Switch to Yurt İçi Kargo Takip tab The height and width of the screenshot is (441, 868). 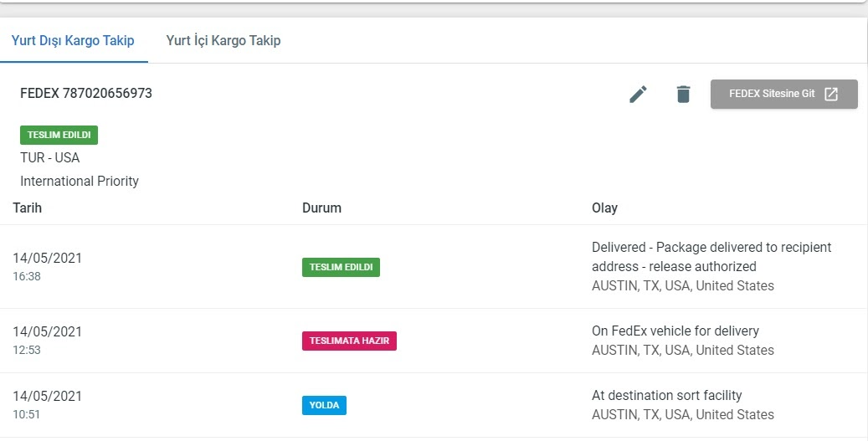click(223, 40)
